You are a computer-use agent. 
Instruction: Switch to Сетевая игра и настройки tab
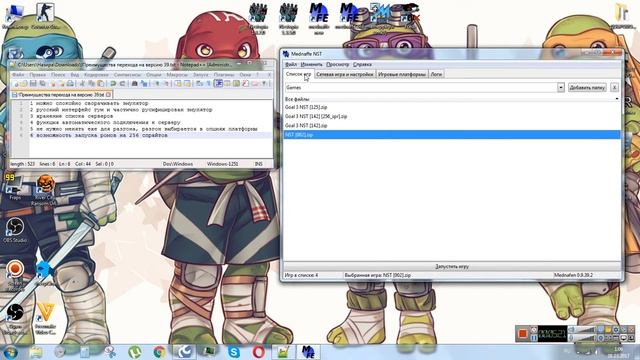[345, 74]
